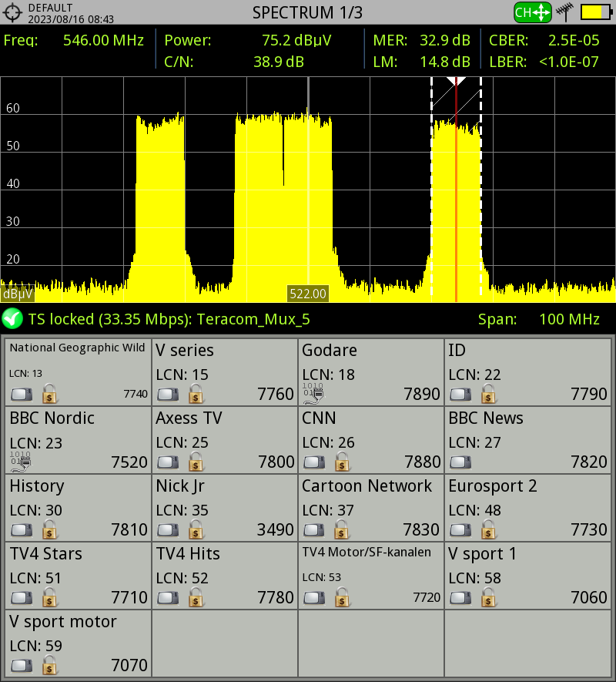The height and width of the screenshot is (682, 616).
Task: Click the TV icon in BBC News cell
Action: (x=460, y=462)
